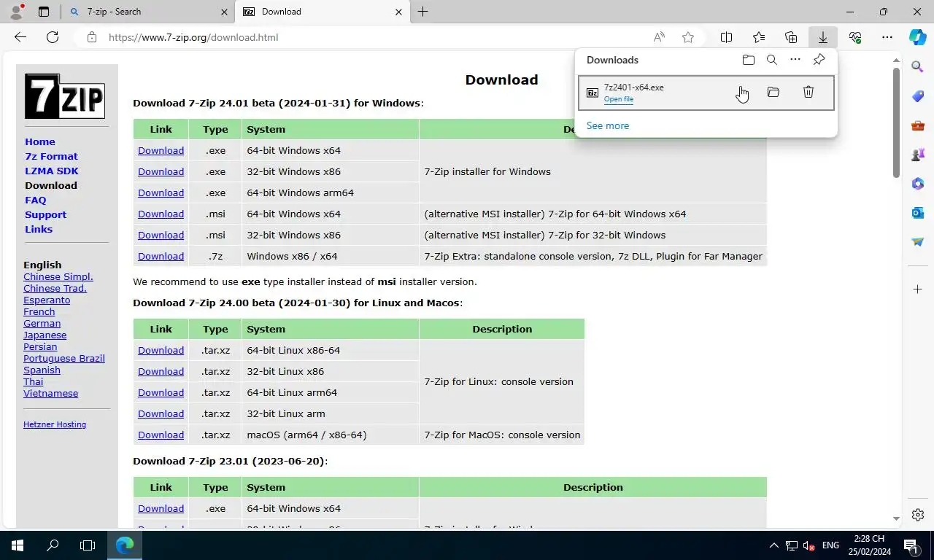Viewport: 934px width, 560px height.
Task: Click See more in Downloads panel
Action: pyautogui.click(x=608, y=125)
